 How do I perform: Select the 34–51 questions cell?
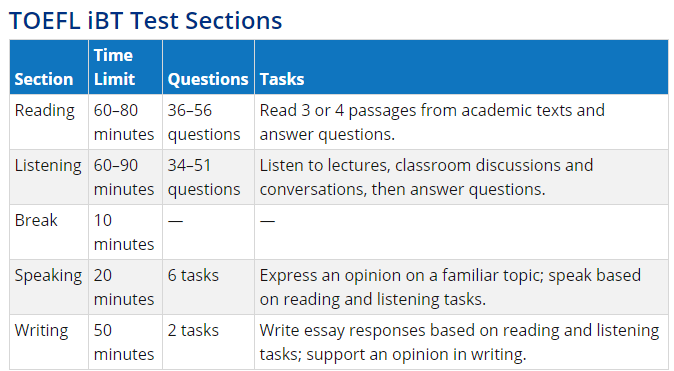point(208,177)
